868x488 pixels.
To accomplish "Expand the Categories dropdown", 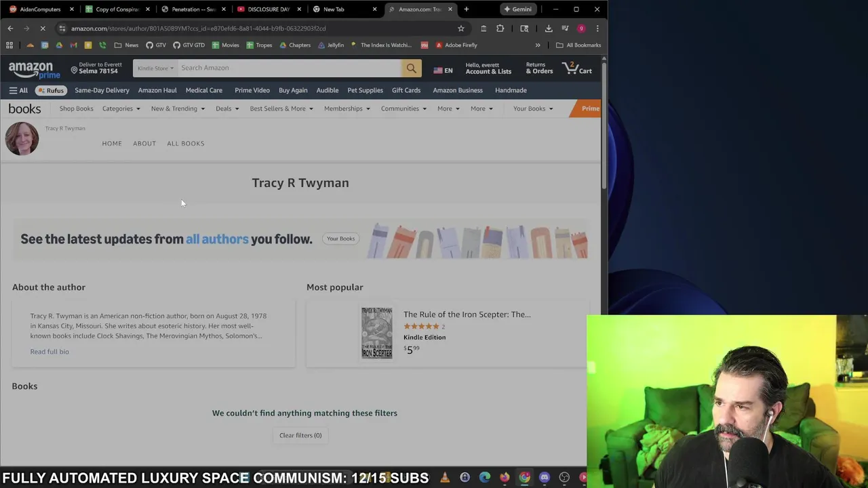I will [x=121, y=108].
